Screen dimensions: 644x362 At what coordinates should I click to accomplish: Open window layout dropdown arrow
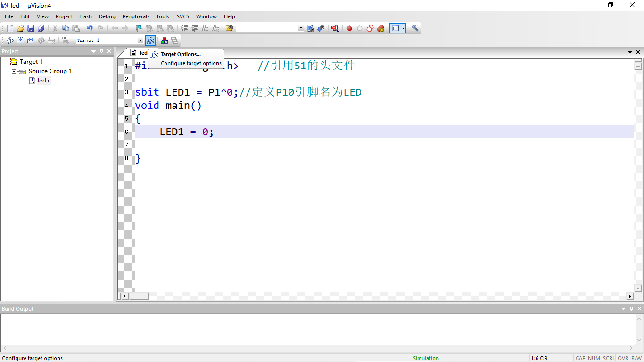(x=404, y=28)
